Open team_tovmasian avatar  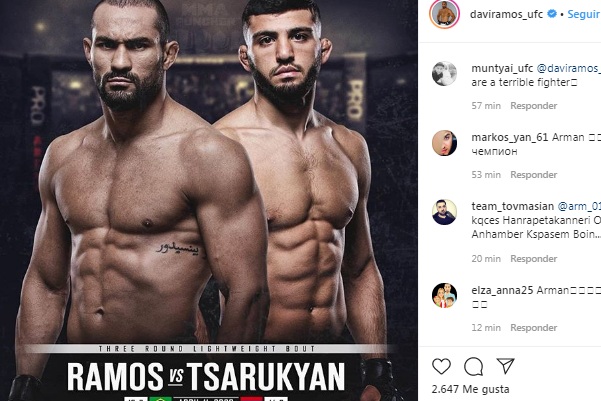(x=444, y=212)
